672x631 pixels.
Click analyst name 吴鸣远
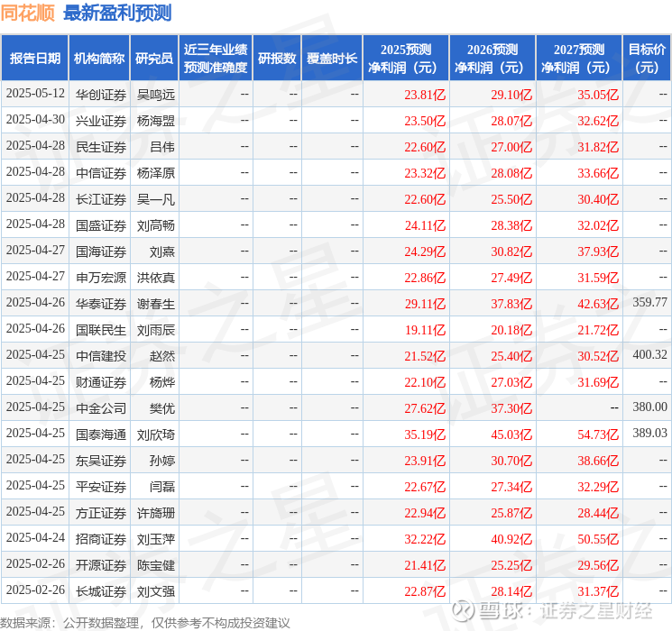155,95
